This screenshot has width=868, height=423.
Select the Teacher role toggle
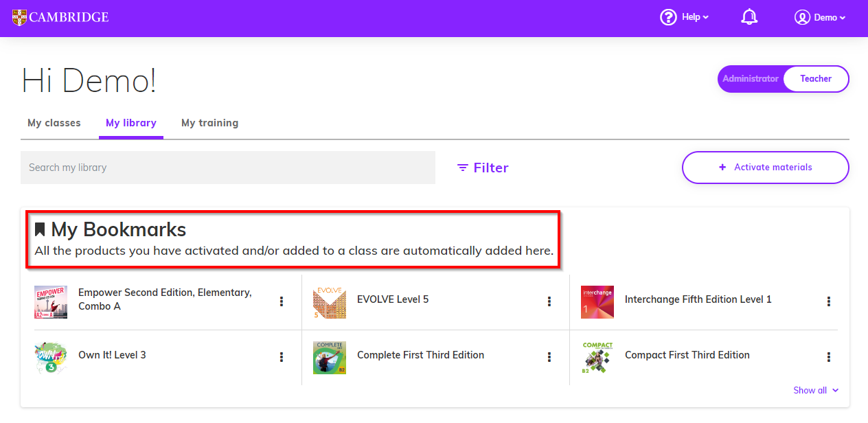point(816,79)
